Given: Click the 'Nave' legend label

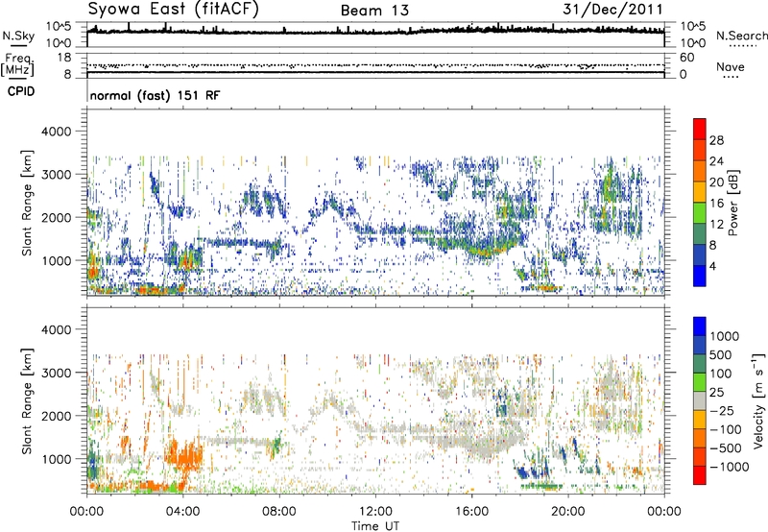Looking at the screenshot, I should [731, 67].
